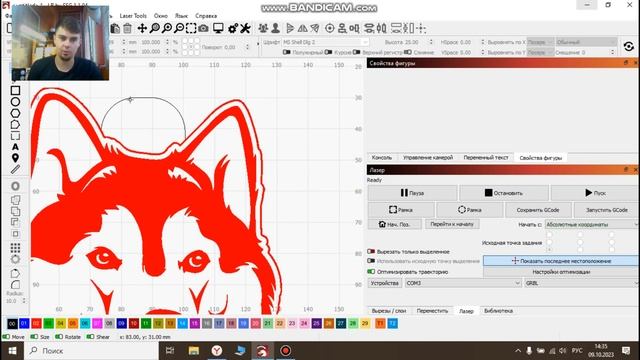This screenshot has height=360, width=640.
Task: Open the 'Выровнять по X' dropdown
Action: (x=540, y=42)
